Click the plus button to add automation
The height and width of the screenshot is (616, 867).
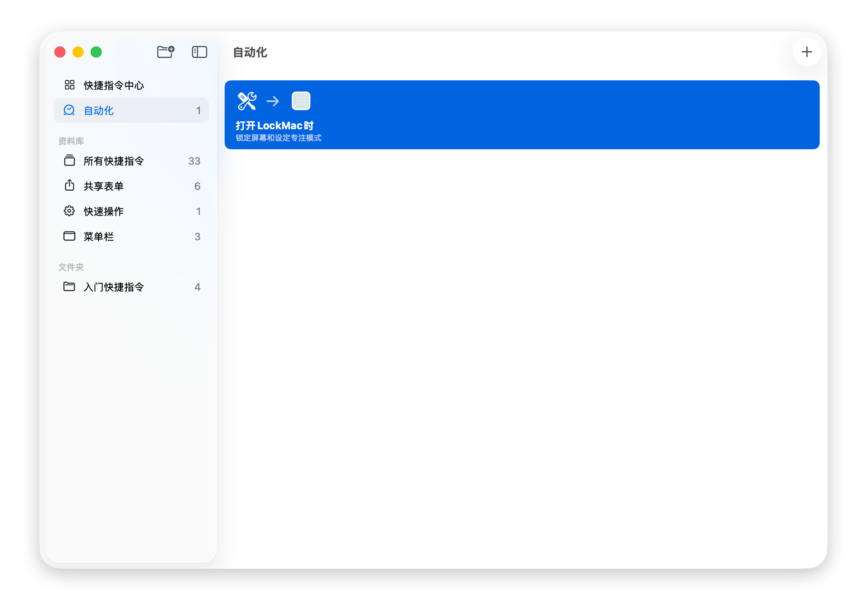tap(807, 52)
